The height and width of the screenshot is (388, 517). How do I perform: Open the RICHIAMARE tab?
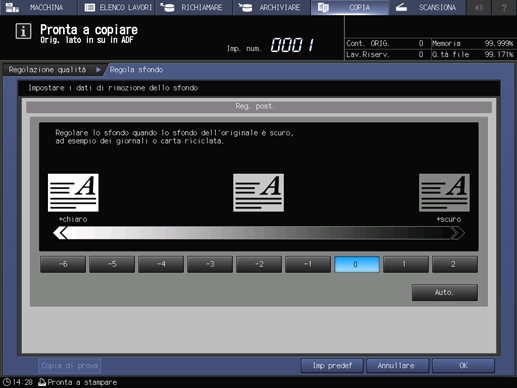tap(194, 7)
